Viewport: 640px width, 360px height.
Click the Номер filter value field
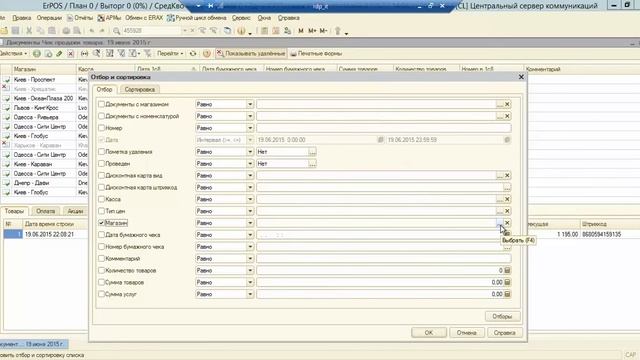[384, 128]
